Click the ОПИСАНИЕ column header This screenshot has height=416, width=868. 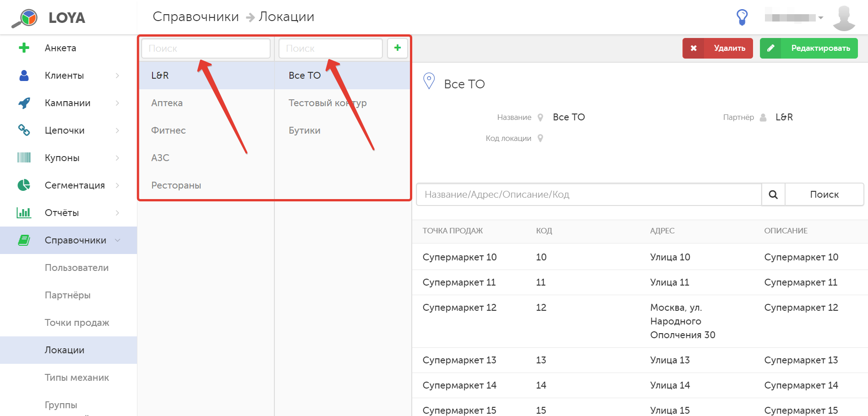tap(786, 231)
